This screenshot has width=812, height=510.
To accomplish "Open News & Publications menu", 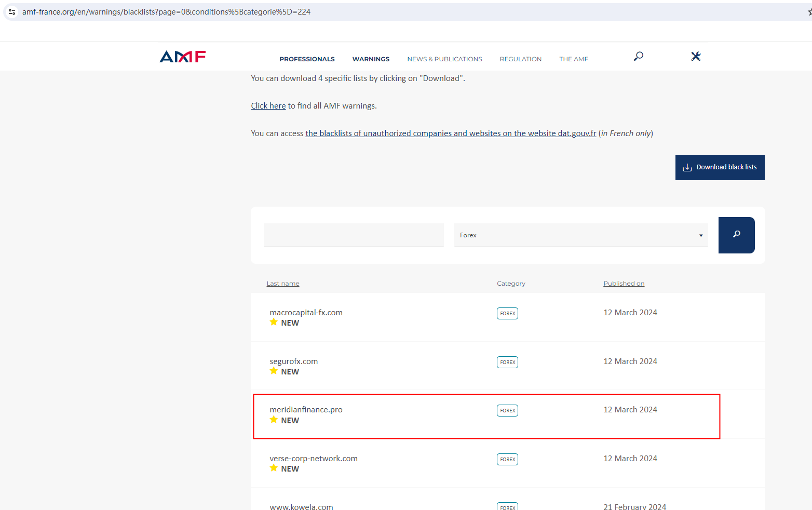I will point(444,59).
